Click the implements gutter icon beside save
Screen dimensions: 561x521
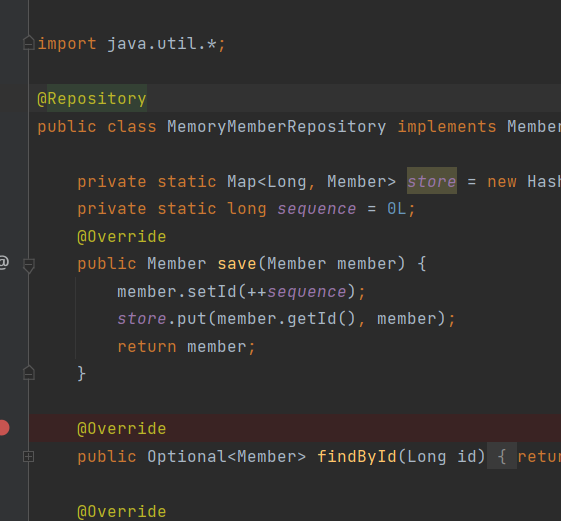pos(4,262)
